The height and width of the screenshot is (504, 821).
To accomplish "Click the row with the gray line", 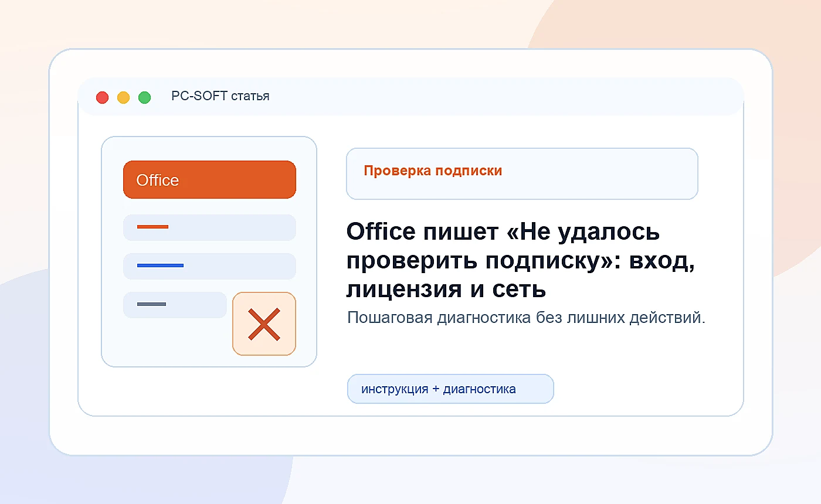I will point(175,305).
